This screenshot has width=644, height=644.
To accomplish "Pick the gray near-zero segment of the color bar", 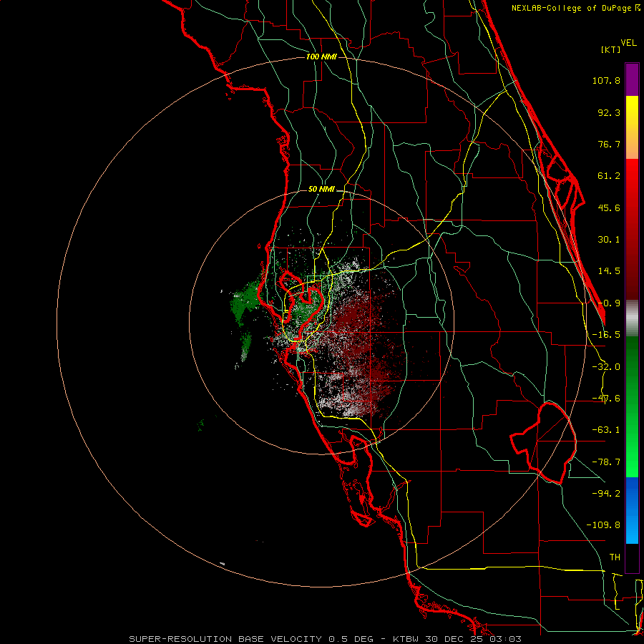I will coord(632,318).
